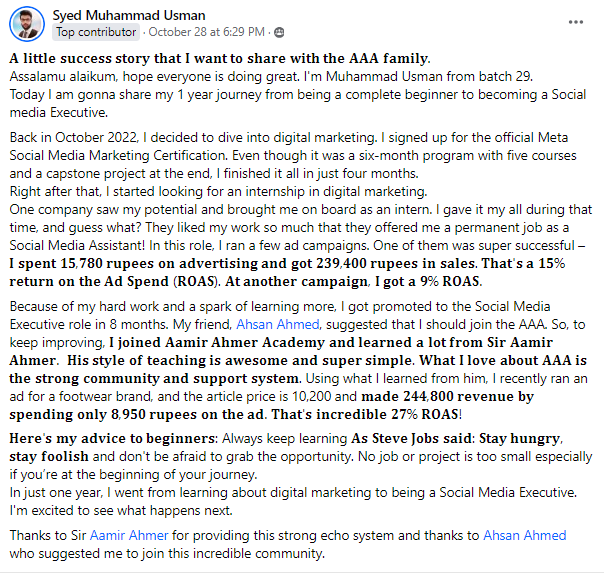Click the "Assalamu alaikum" greeting text
The width and height of the screenshot is (604, 574).
[58, 75]
